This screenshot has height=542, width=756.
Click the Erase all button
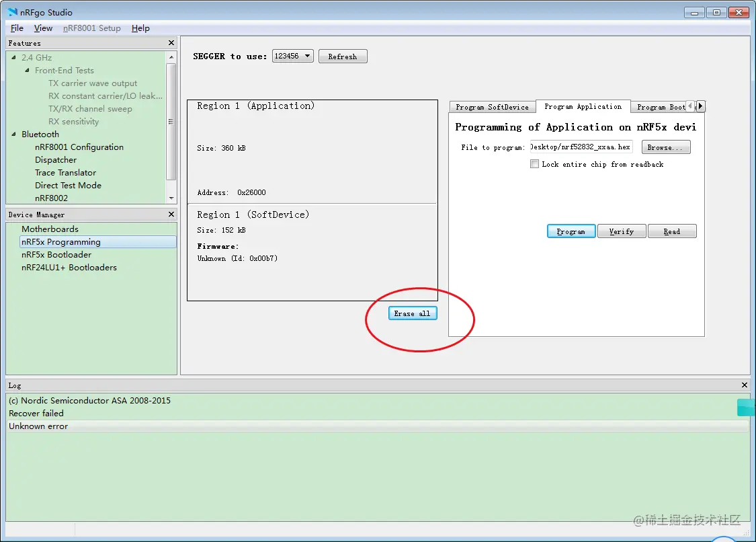(412, 313)
